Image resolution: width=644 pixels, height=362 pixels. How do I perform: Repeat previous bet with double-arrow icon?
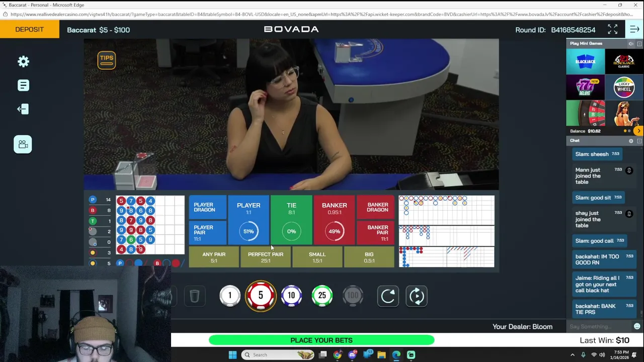417,296
